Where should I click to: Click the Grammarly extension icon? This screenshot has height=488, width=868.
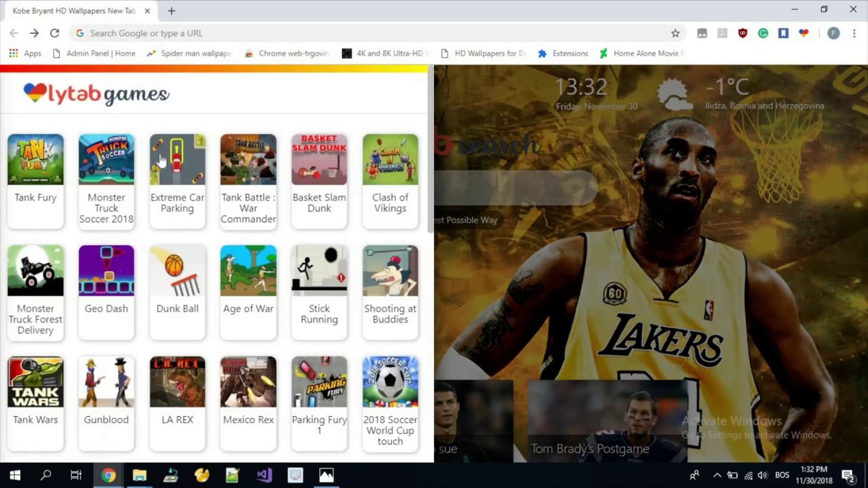(x=763, y=33)
